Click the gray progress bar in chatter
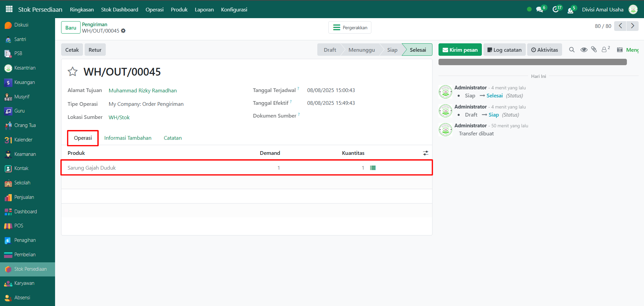This screenshot has width=644, height=306. 532,62
